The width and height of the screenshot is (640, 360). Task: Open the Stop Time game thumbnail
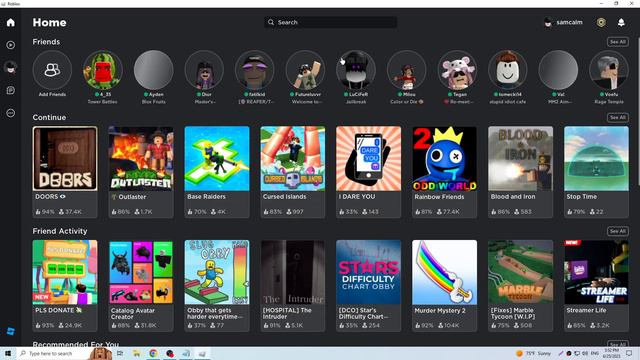coord(596,158)
